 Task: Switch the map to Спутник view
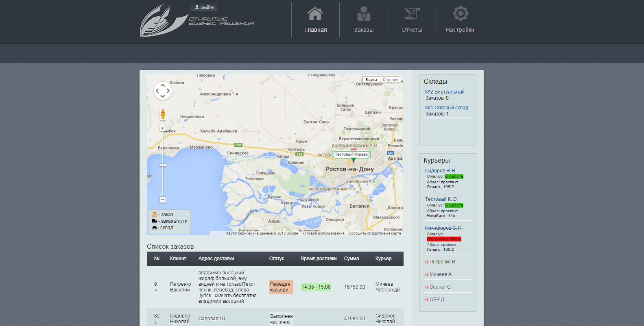tap(390, 80)
